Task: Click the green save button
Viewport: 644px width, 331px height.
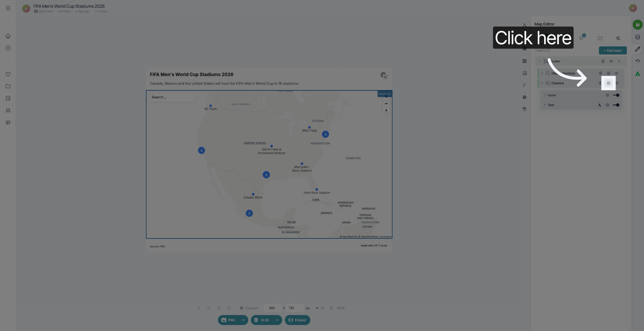Action: pos(638,25)
